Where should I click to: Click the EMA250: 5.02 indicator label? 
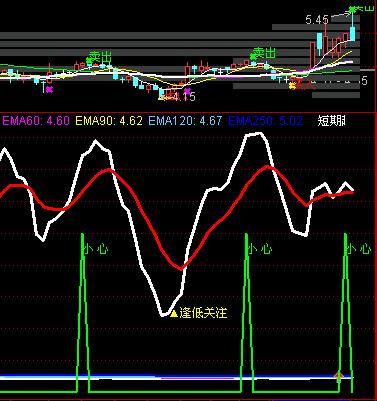(x=265, y=120)
